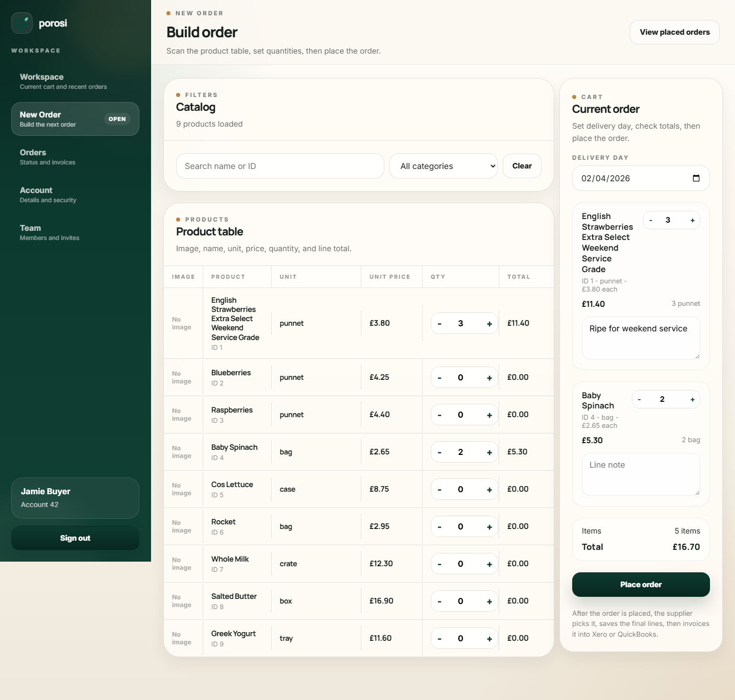Click the Greek Yogurt product name

[233, 634]
